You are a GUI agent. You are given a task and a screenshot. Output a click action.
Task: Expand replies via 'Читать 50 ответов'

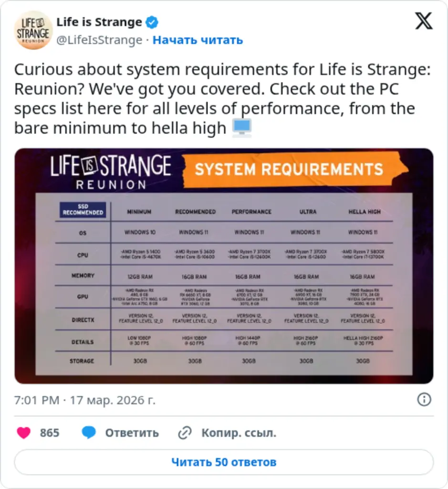coord(224,462)
